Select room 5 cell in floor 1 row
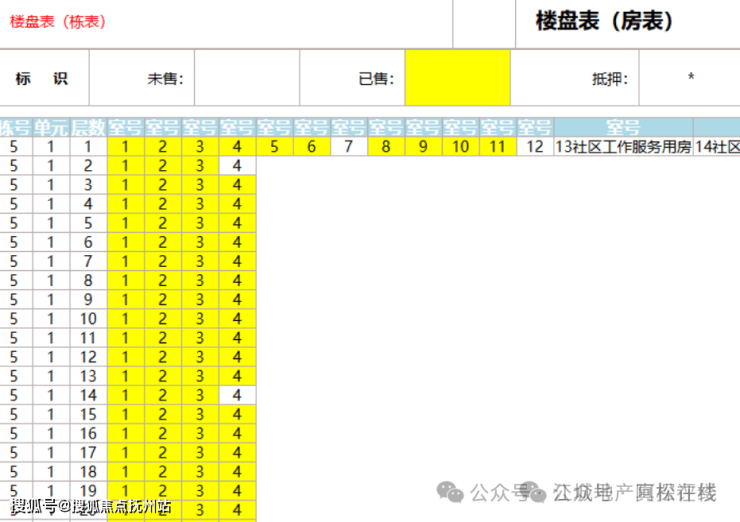The height and width of the screenshot is (522, 740). point(274,146)
